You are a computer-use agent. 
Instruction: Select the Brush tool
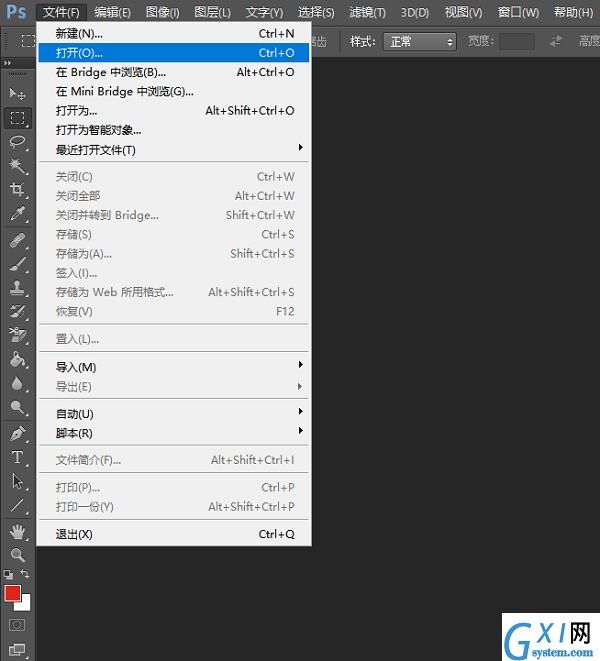click(x=17, y=264)
